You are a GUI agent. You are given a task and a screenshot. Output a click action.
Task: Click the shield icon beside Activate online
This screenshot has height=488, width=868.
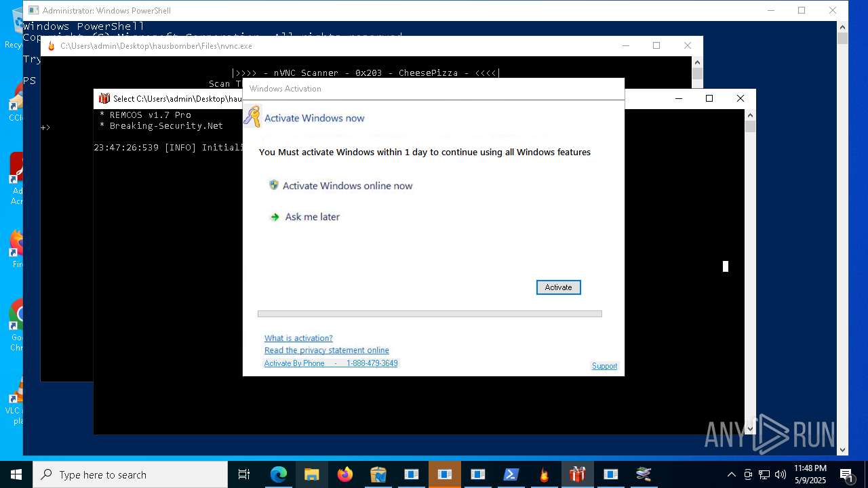[x=274, y=185]
